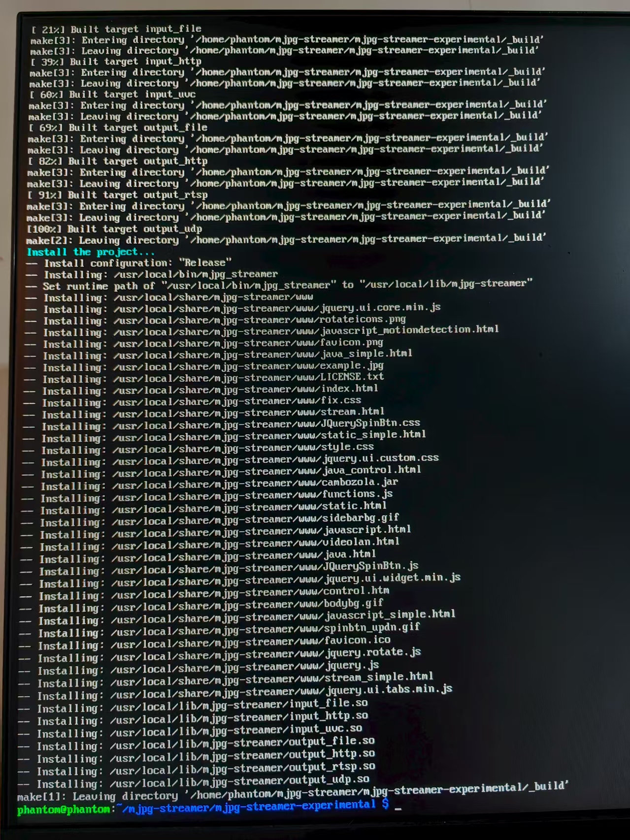The height and width of the screenshot is (840, 630).
Task: Click the output_rtsp.so install line
Action: (197, 769)
